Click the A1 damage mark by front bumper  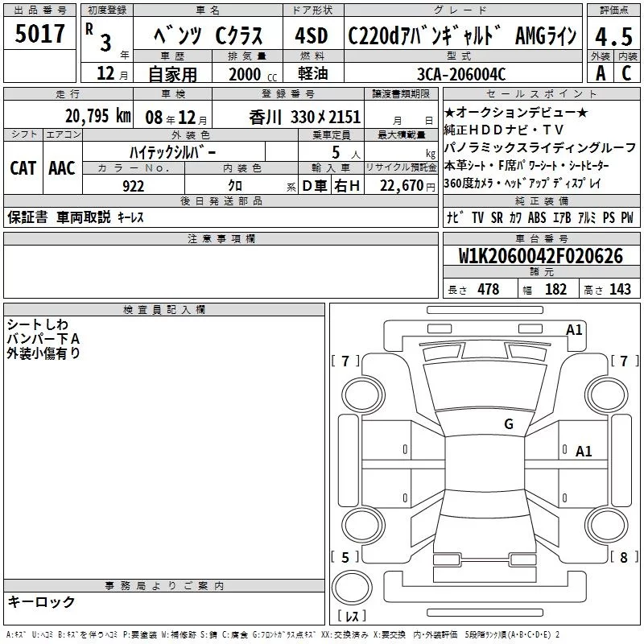pyautogui.click(x=574, y=329)
